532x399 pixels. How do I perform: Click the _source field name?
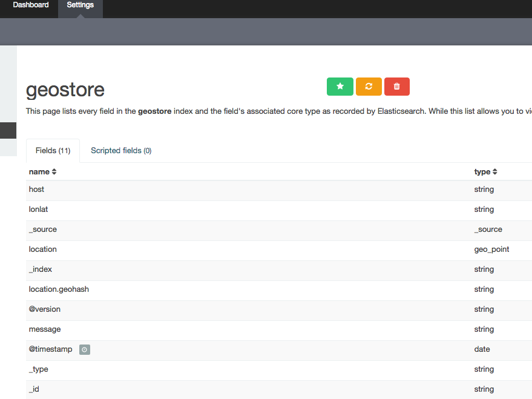[43, 229]
